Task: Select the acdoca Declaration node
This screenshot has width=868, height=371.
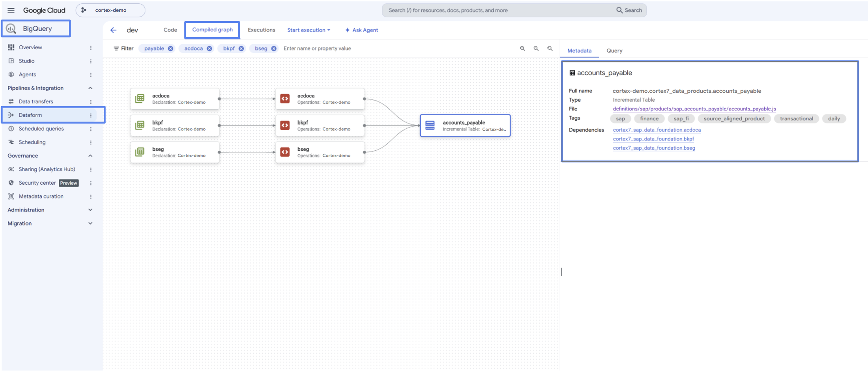Action: pos(175,99)
